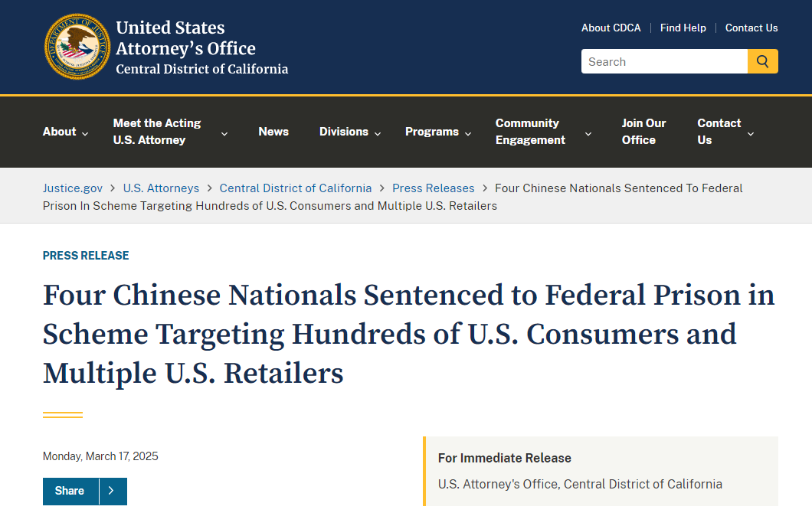Expand the Programs menu chevron
Image resolution: width=812 pixels, height=526 pixels.
467,133
